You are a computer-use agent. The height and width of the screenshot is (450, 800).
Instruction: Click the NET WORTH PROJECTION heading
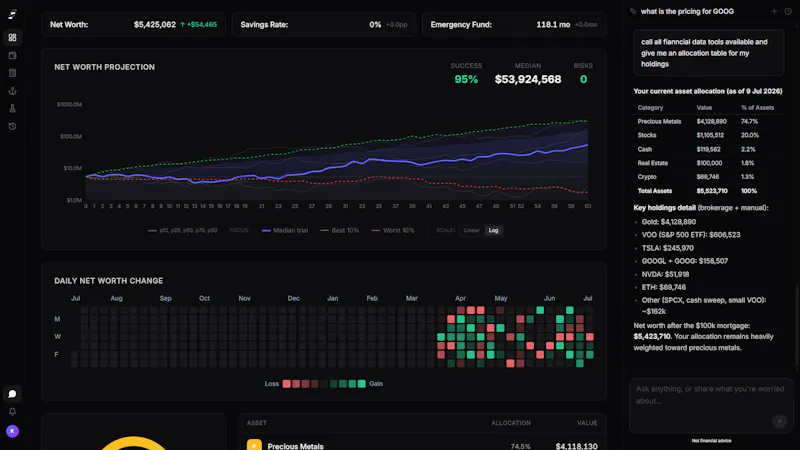(x=105, y=67)
